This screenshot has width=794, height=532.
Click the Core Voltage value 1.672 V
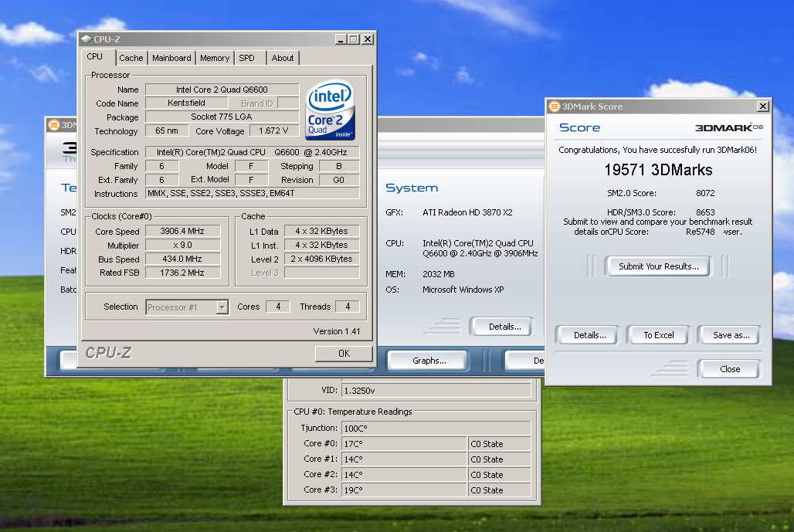point(273,130)
